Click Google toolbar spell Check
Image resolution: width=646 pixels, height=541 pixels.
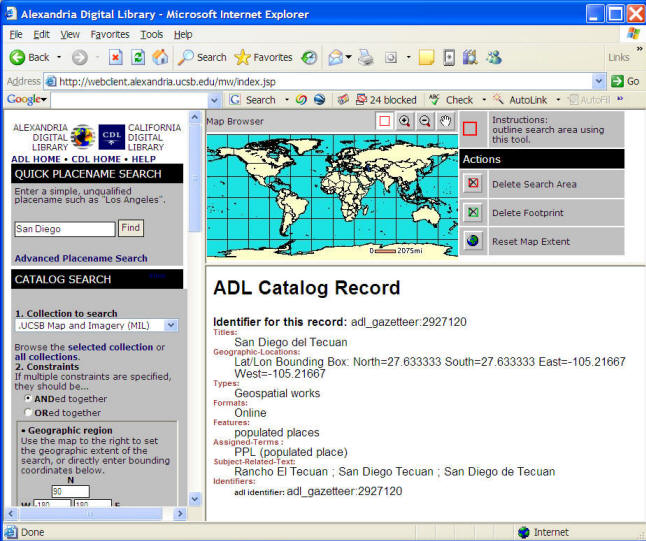click(451, 100)
